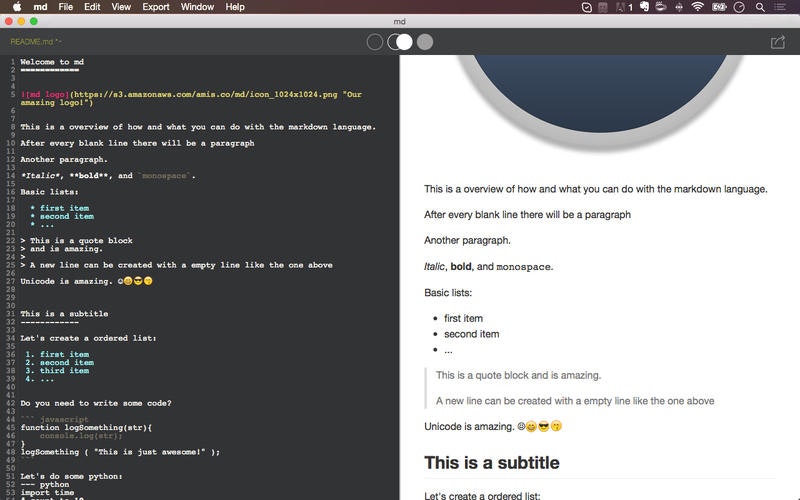
Task: Click the Adobe icon with badge 1
Action: click(624, 7)
